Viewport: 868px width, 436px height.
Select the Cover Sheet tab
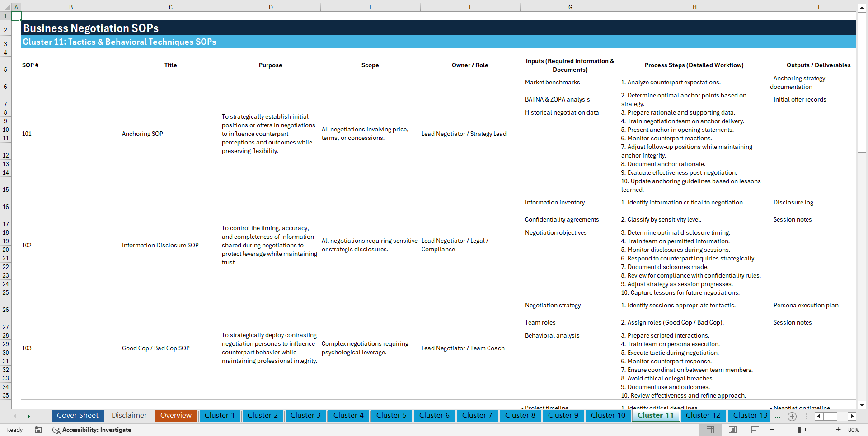(x=77, y=416)
